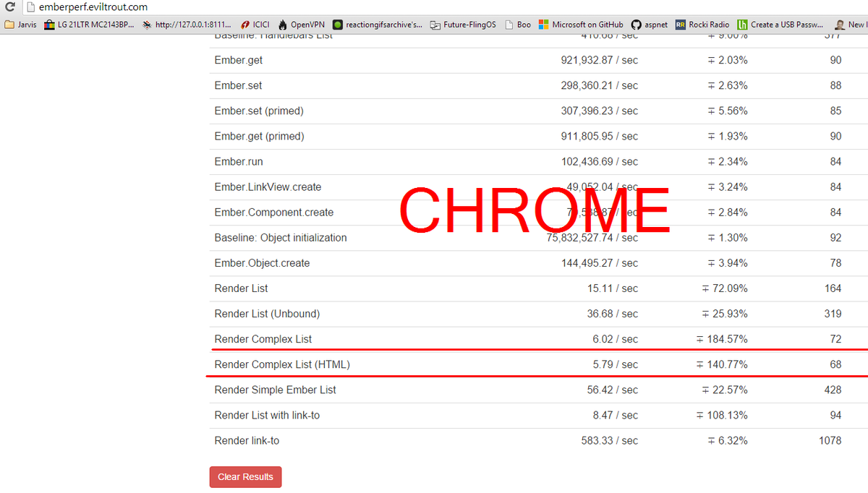The height and width of the screenshot is (493, 868).
Task: Open the LG 21LTR MC2143BP bookmark
Action: pyautogui.click(x=89, y=25)
